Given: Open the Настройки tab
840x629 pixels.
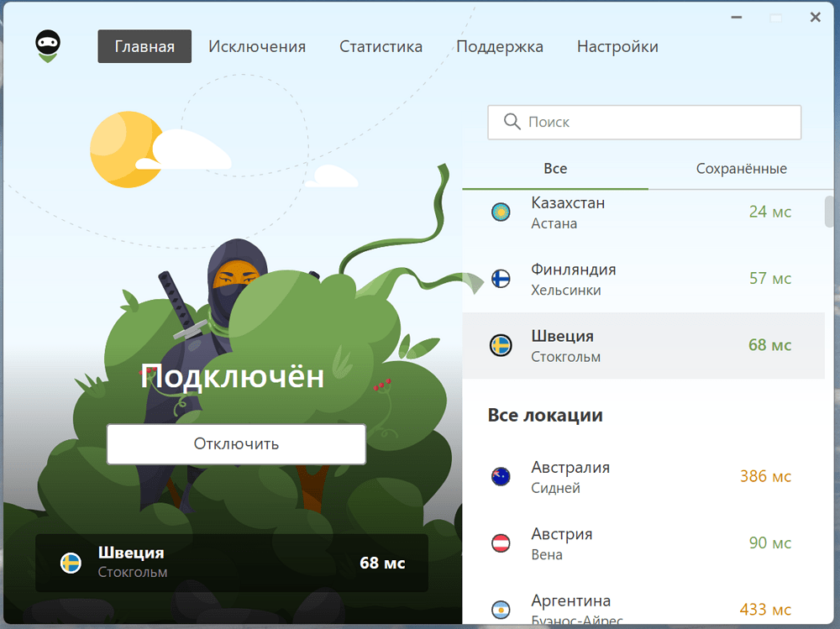Looking at the screenshot, I should pos(617,46).
